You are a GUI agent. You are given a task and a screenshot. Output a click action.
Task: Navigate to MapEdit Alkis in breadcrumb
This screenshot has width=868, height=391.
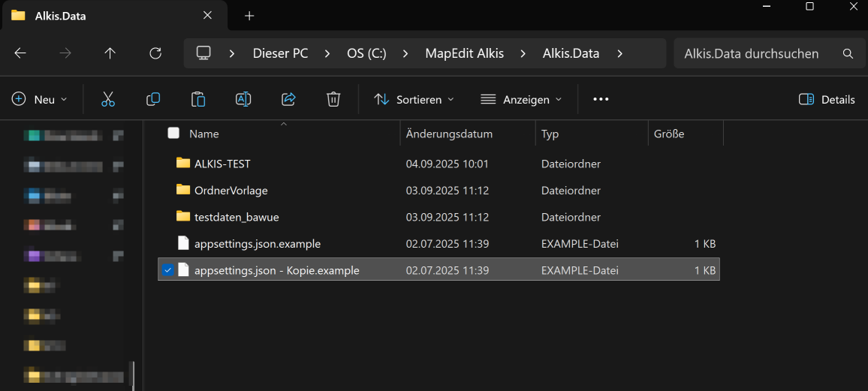click(x=464, y=53)
